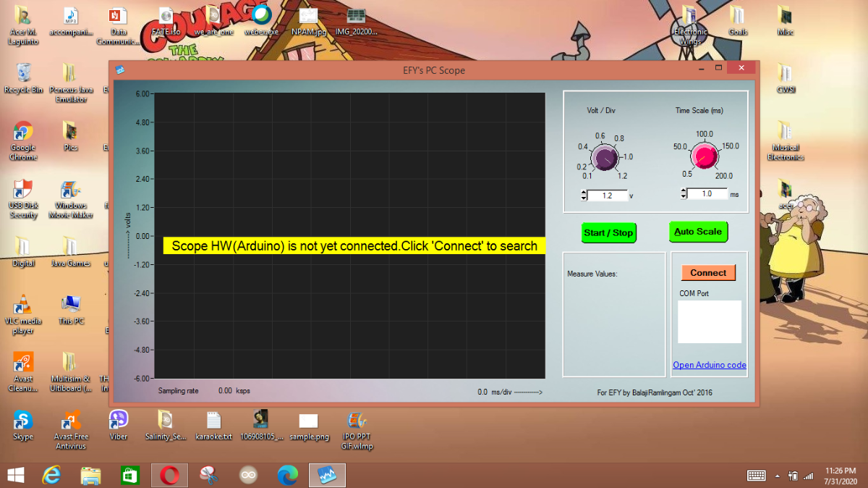Click Connect to search for the Arduino
This screenshot has width=868, height=488.
point(708,273)
